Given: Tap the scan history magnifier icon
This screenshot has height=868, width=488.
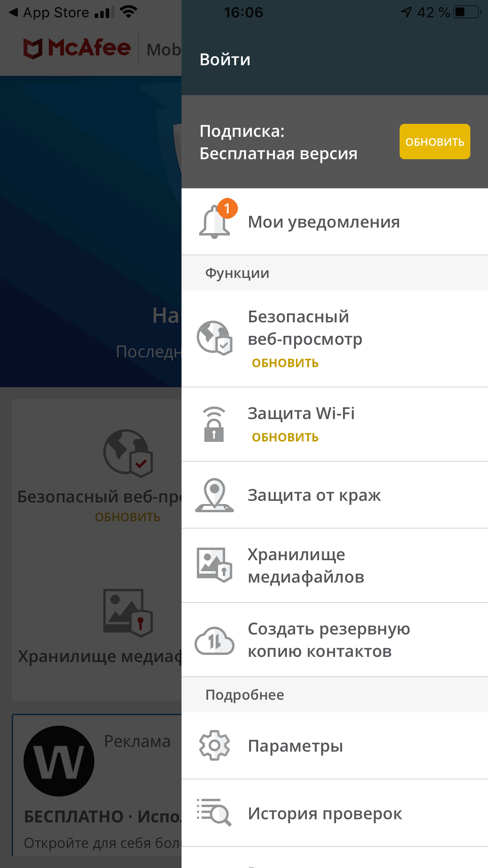Looking at the screenshot, I should click(214, 812).
